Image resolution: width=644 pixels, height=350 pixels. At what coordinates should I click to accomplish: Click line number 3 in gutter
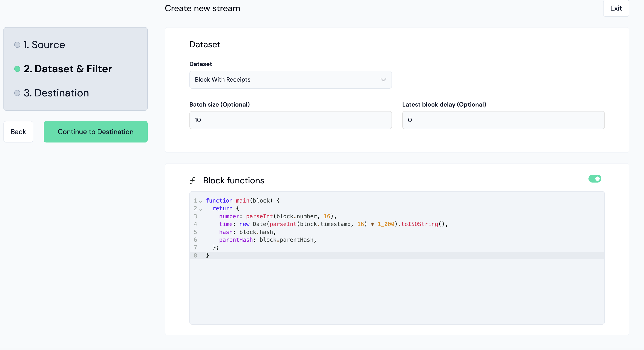coord(195,216)
